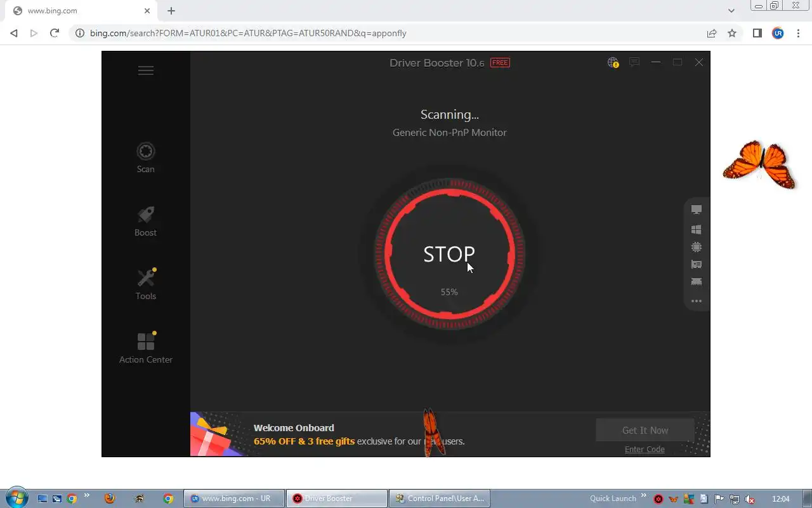Open the Driver Booster hamburger menu
Image resolution: width=812 pixels, height=508 pixels.
[x=146, y=70]
